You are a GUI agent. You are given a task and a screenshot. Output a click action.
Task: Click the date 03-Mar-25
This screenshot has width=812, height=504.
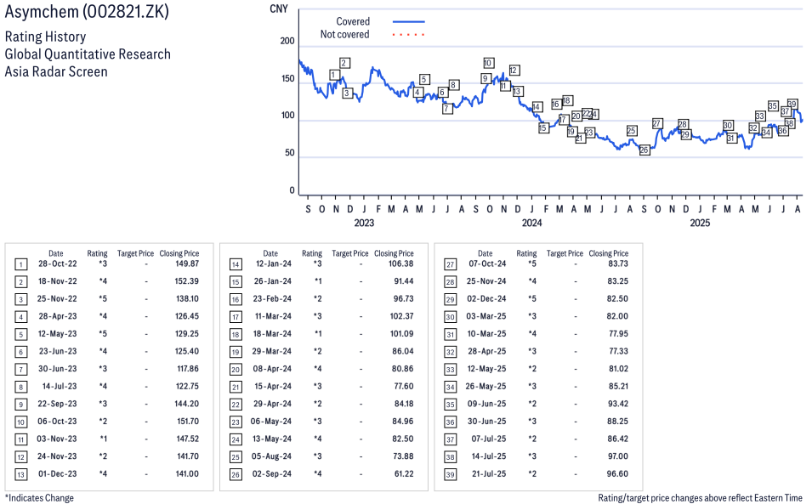[486, 317]
